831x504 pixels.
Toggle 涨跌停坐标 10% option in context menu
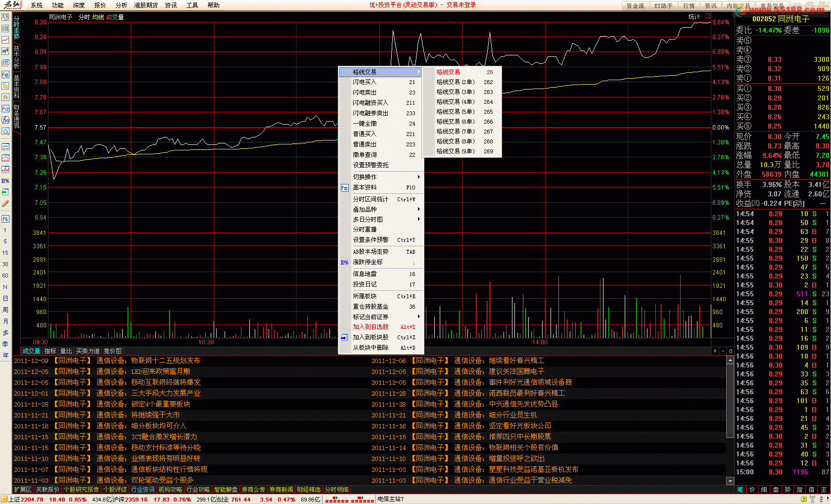[380, 262]
